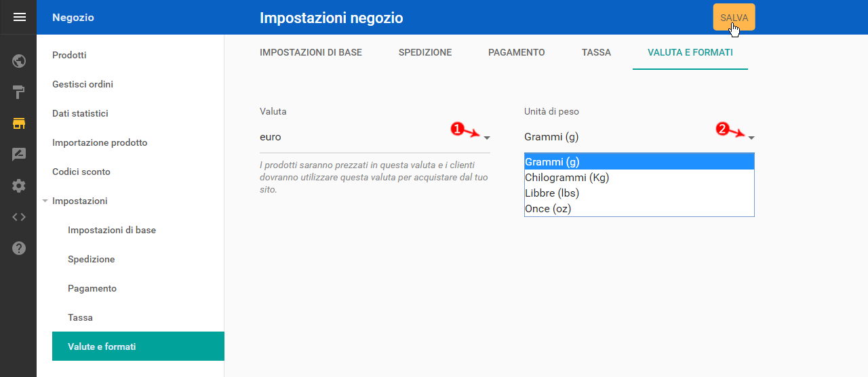The width and height of the screenshot is (868, 377).
Task: Collapse the Impostazioni tree section
Action: click(x=45, y=201)
